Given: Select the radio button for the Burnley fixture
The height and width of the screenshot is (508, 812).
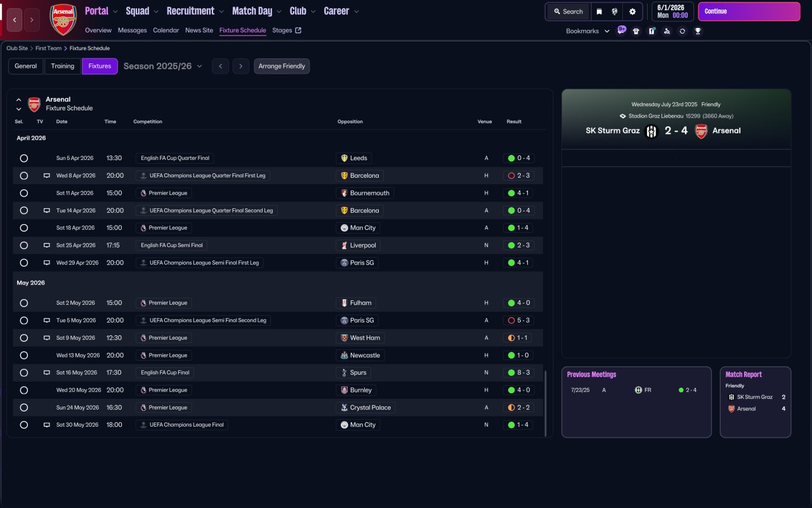Looking at the screenshot, I should [24, 390].
